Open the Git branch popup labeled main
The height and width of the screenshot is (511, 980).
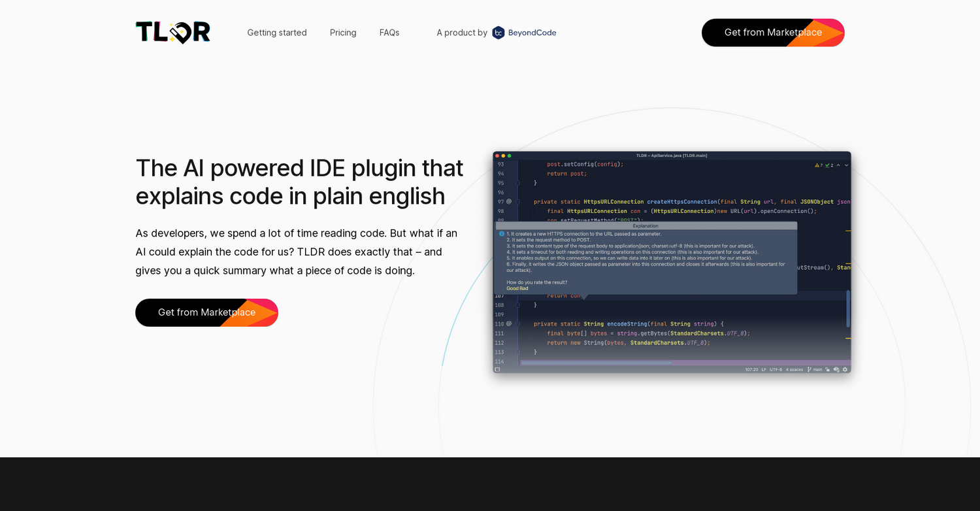817,369
